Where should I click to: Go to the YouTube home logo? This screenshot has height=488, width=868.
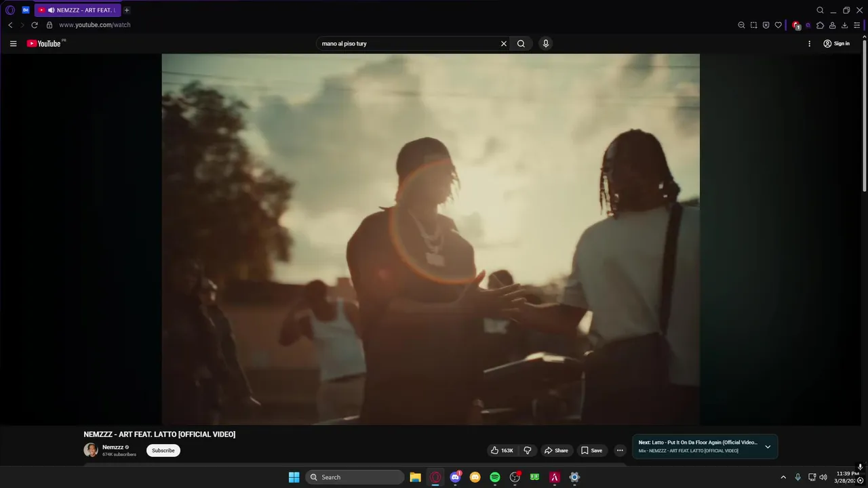[44, 43]
